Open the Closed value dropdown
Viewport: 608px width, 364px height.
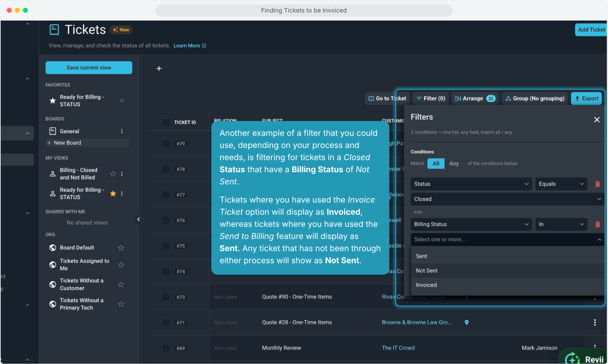point(507,199)
